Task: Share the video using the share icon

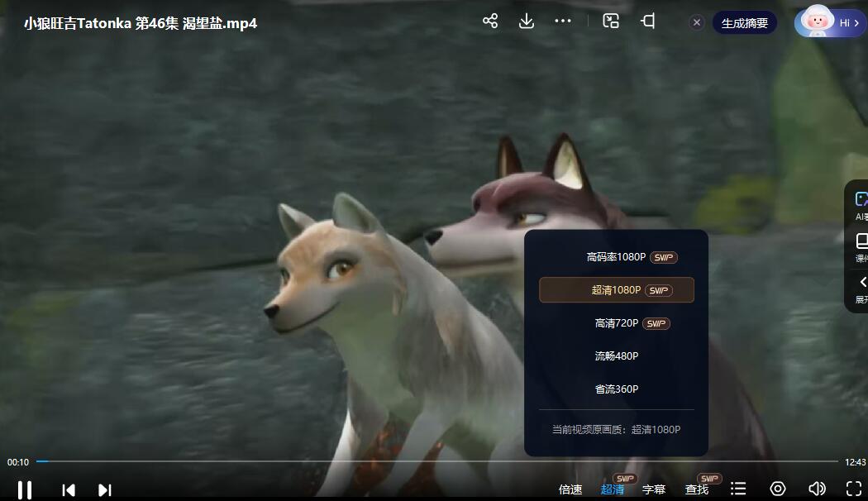Action: coord(490,21)
